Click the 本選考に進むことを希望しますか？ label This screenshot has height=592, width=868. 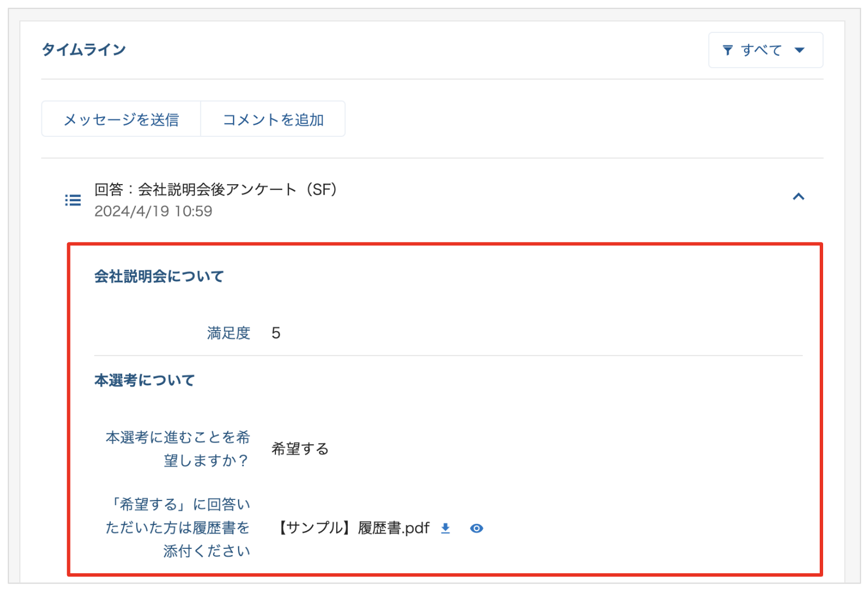pos(178,449)
